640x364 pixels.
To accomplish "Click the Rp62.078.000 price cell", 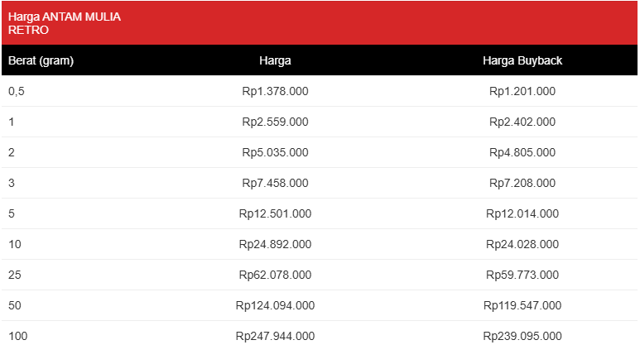I will pos(275,275).
